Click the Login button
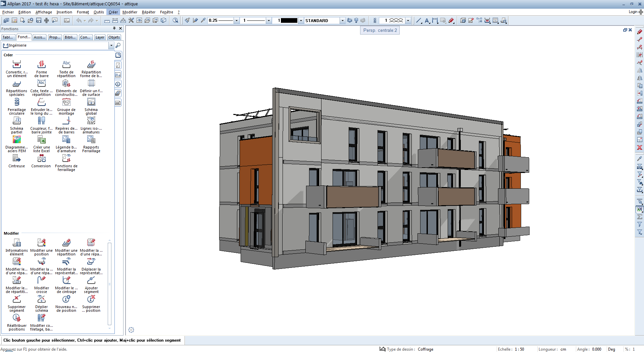 633,12
